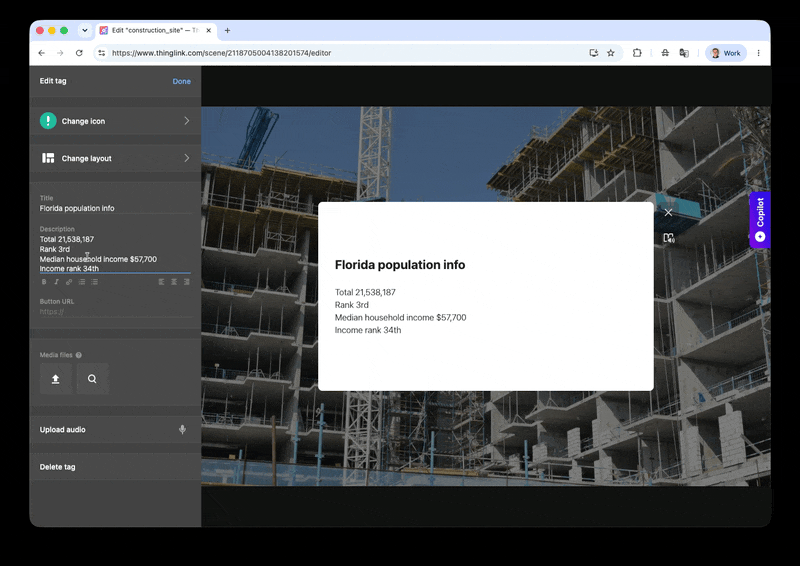Screen dimensions: 800x566
Task: Click the popup line Total 21,538,187
Action: click(x=365, y=292)
